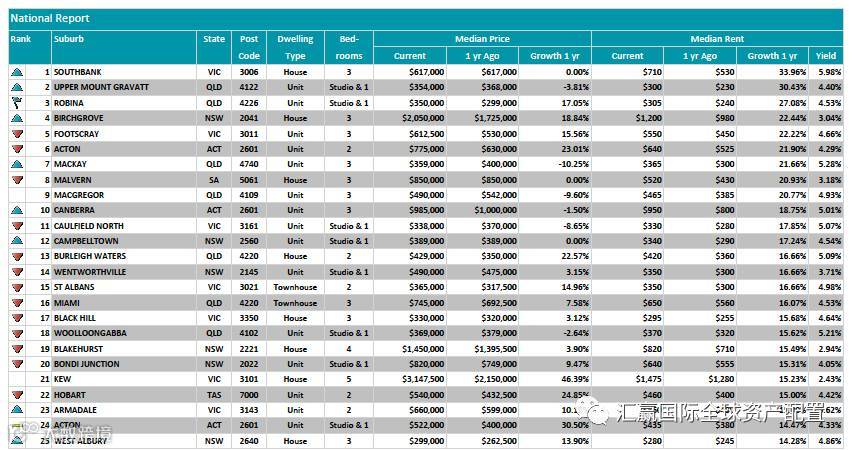Click Townhouse dwelling type for ST ALBANS
Viewport: 853px width, 450px height.
[x=295, y=287]
